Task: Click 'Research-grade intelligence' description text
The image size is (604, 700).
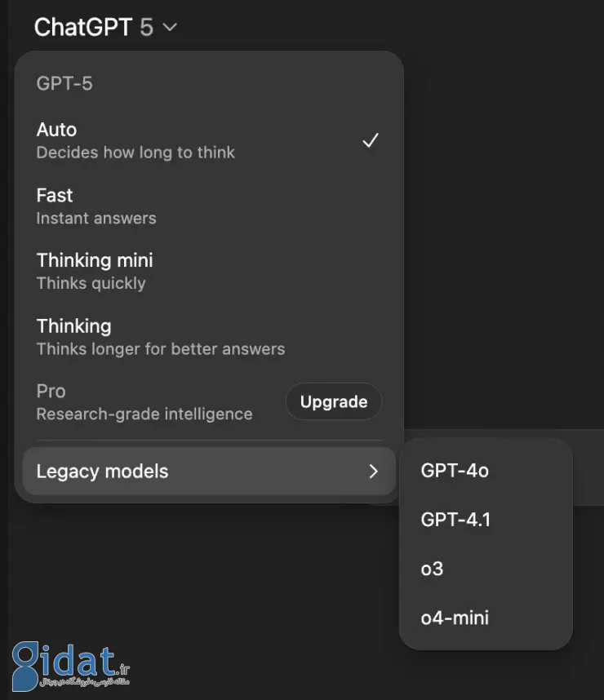Action: (x=144, y=414)
